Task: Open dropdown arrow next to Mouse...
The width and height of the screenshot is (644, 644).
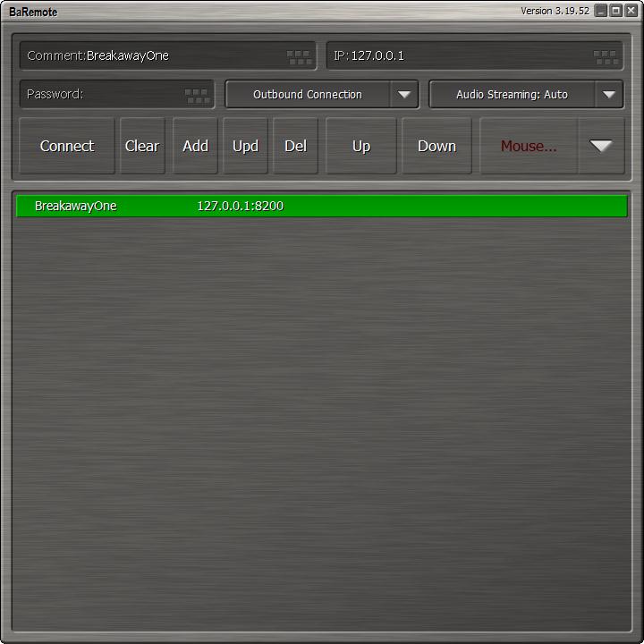Action: coord(601,146)
